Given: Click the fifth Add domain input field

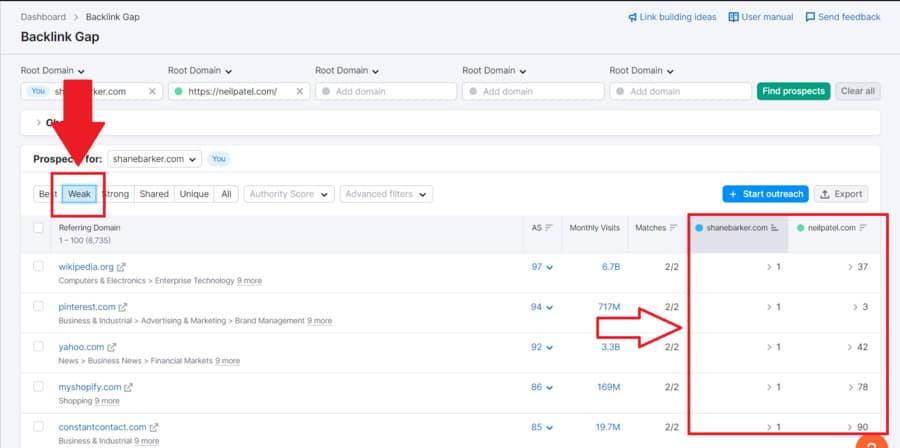Looking at the screenshot, I should tap(680, 91).
